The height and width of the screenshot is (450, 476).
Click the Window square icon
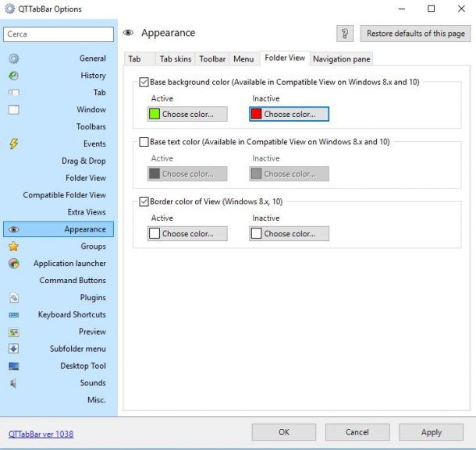click(14, 109)
